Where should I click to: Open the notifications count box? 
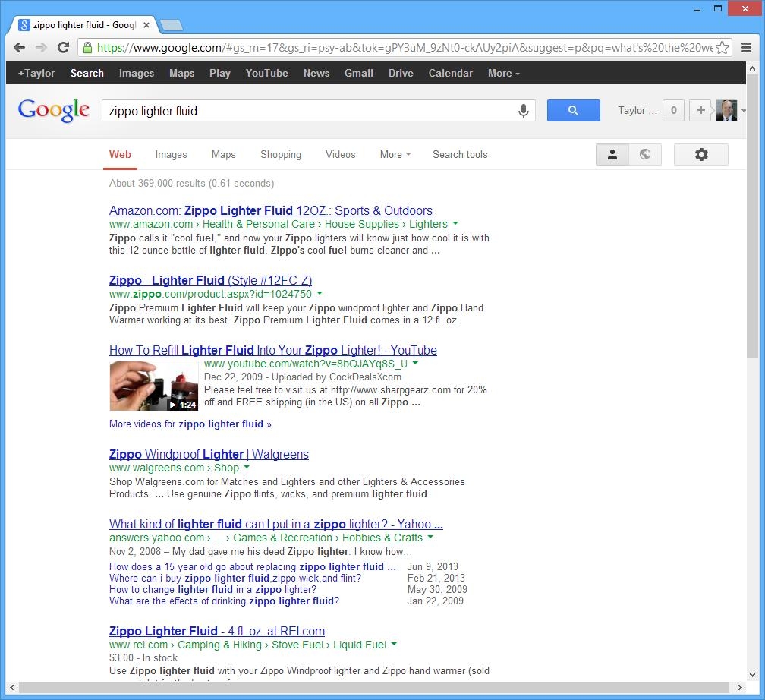[x=673, y=111]
